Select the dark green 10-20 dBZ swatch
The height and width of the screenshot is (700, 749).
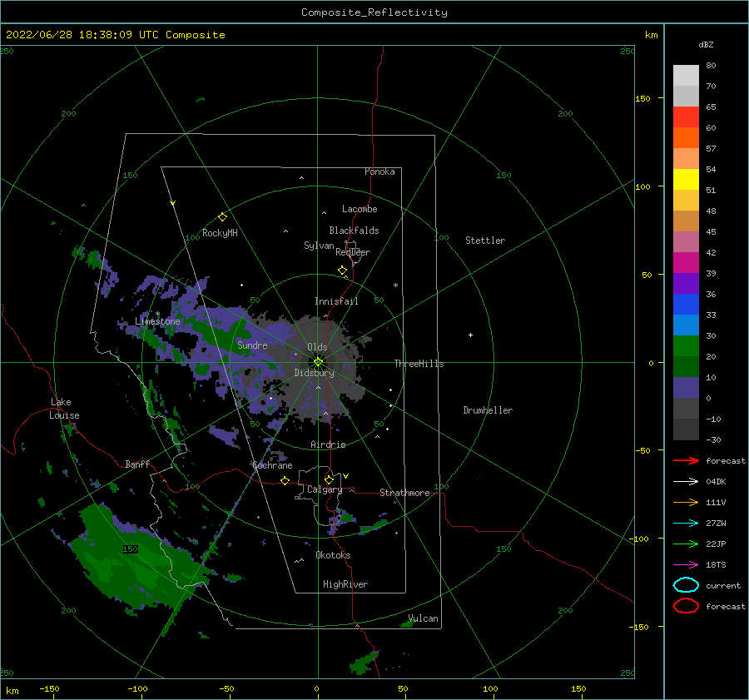click(x=686, y=366)
